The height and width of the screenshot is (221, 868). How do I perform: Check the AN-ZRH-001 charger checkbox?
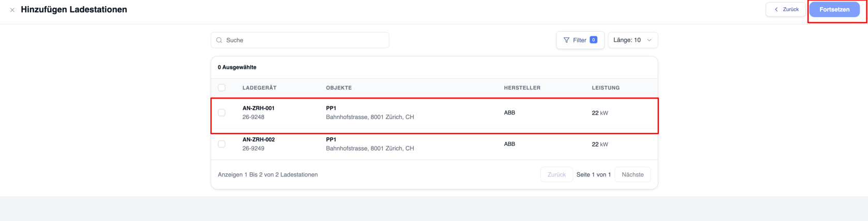pyautogui.click(x=222, y=112)
